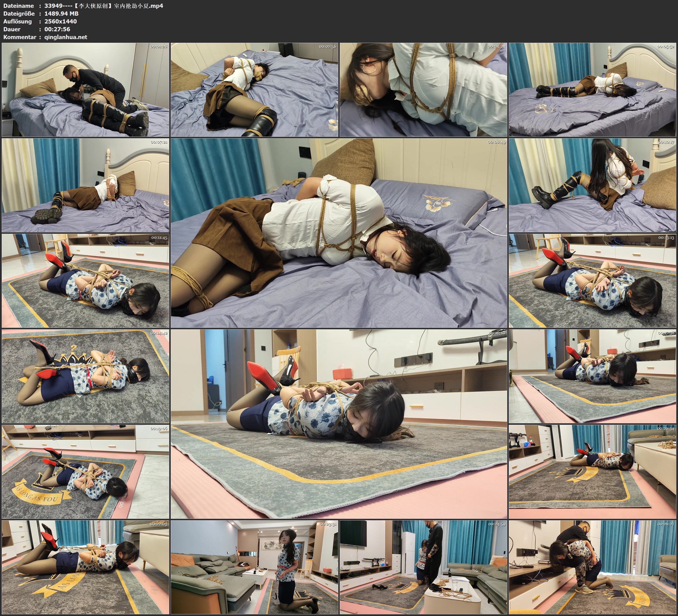The image size is (678, 616).
Task: Select the frame timestamped 00:07:21
Action: click(x=85, y=185)
